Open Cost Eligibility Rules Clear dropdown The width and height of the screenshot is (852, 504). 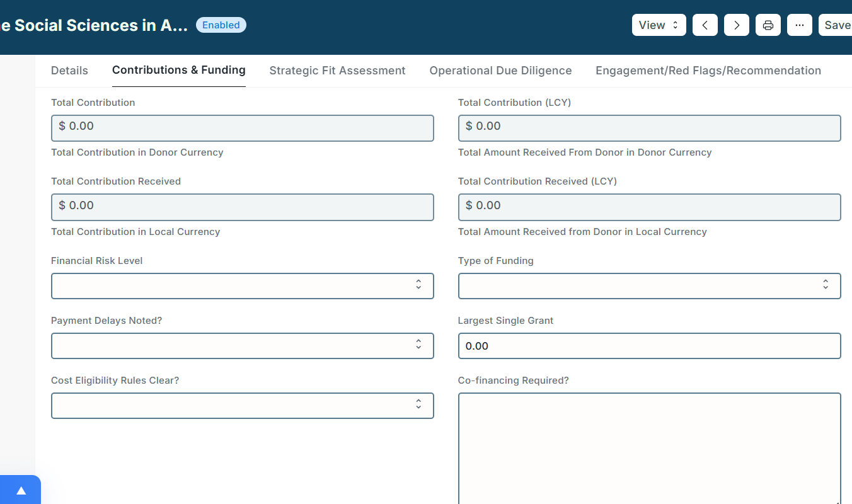(x=242, y=406)
